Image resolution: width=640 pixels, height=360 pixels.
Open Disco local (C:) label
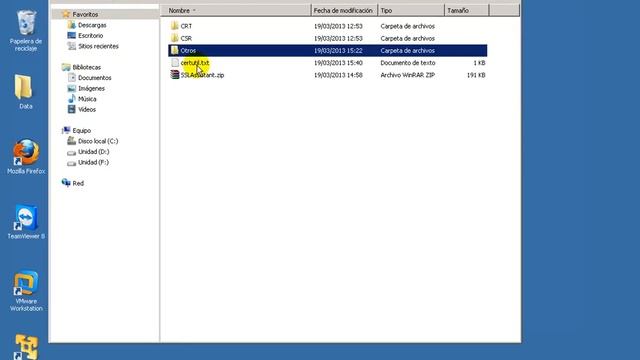click(x=98, y=141)
